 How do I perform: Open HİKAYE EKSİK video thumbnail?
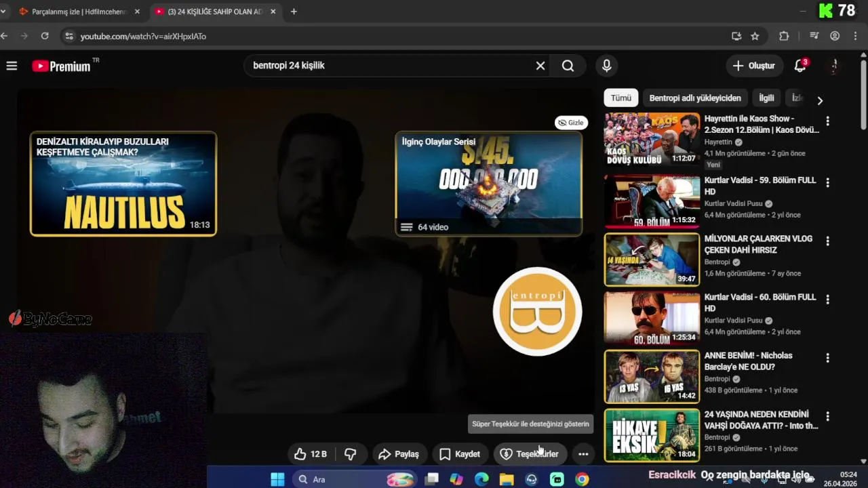652,434
